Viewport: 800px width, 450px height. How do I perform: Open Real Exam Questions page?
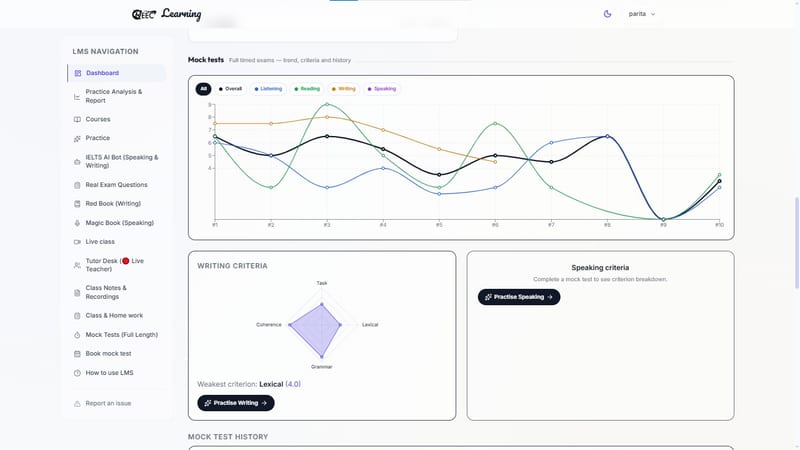click(116, 185)
